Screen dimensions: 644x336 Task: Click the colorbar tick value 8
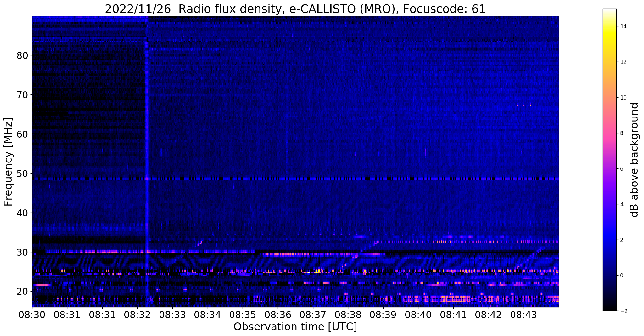pos(621,133)
